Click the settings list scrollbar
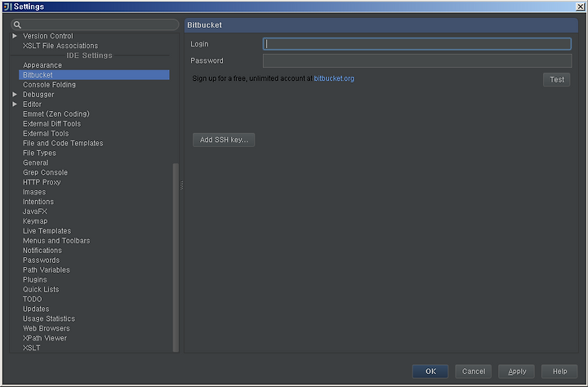 176,257
